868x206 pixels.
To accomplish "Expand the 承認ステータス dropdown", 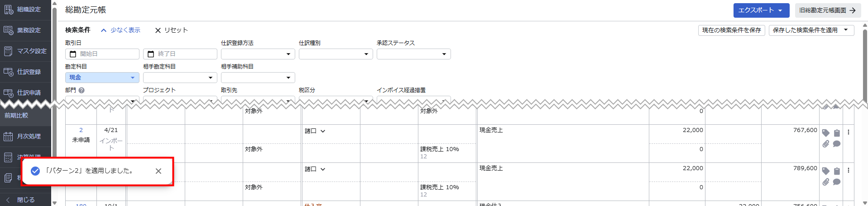I will 413,54.
